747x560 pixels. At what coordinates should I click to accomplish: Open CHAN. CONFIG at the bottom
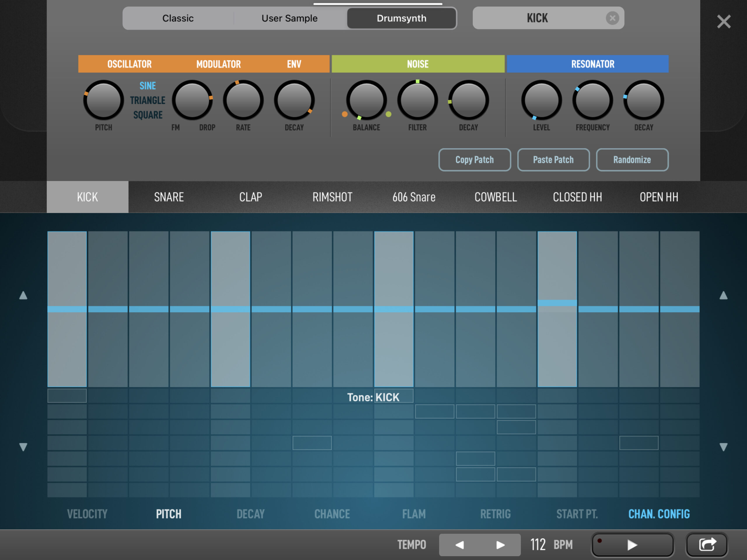pyautogui.click(x=659, y=514)
